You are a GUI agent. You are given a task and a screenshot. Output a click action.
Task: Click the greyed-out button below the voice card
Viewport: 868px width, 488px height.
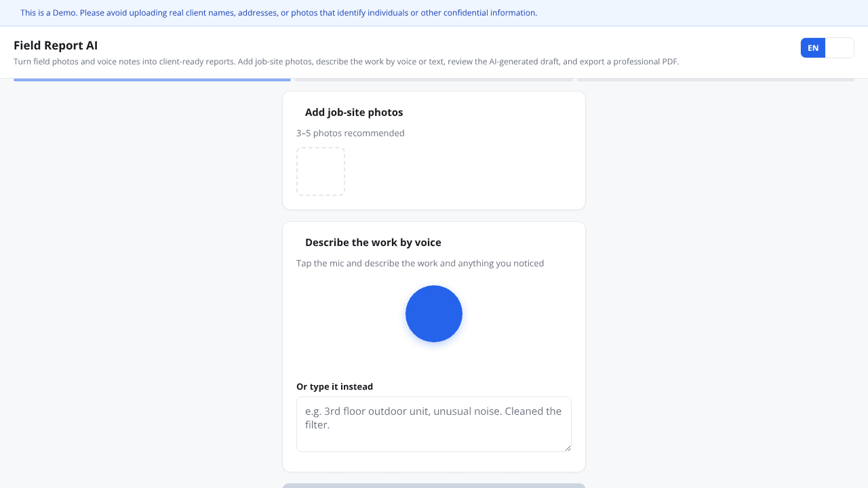point(434,485)
